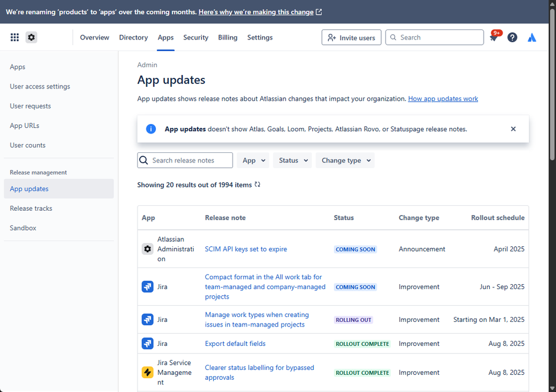
Task: Click the page vertical scrollbar
Action: (552, 84)
